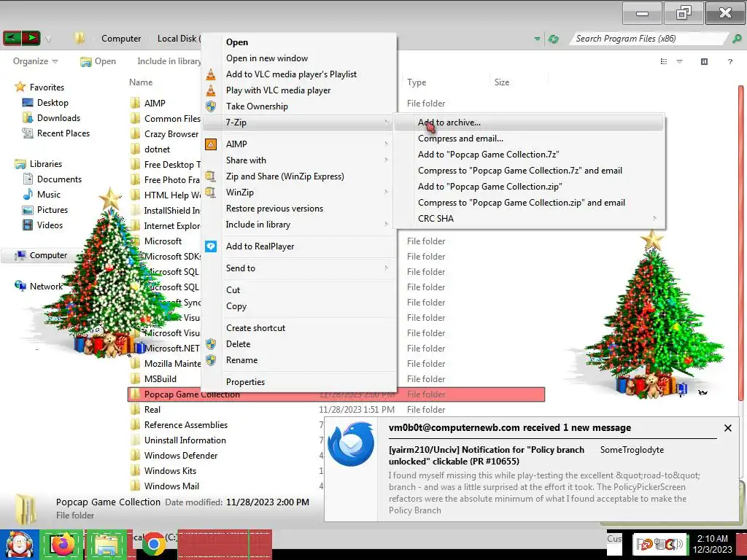Click the change view icon

coord(664,61)
